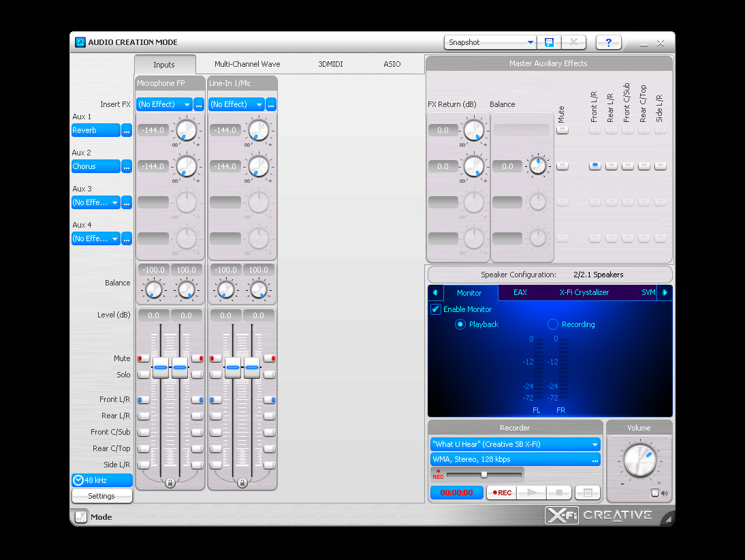Open help with the question mark button
Viewport: 745px width, 560px height.
[x=608, y=42]
